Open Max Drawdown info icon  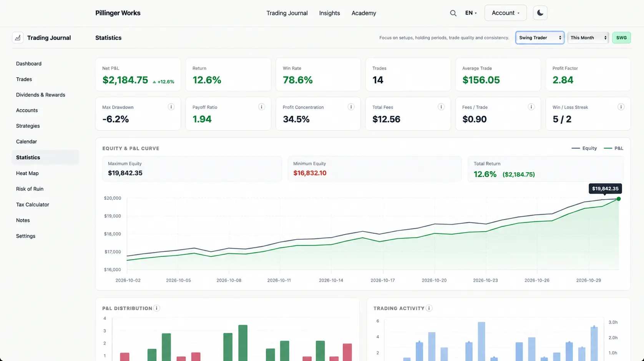click(171, 107)
